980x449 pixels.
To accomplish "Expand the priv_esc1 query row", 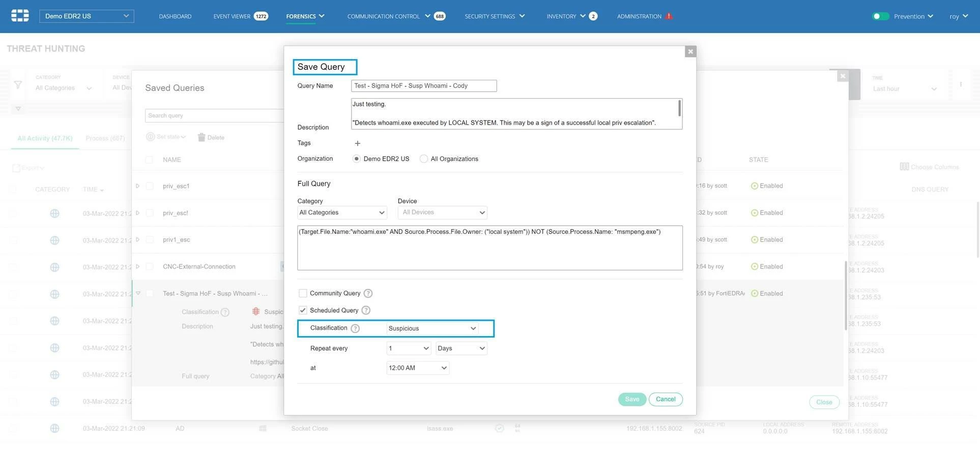I will pos(137,186).
